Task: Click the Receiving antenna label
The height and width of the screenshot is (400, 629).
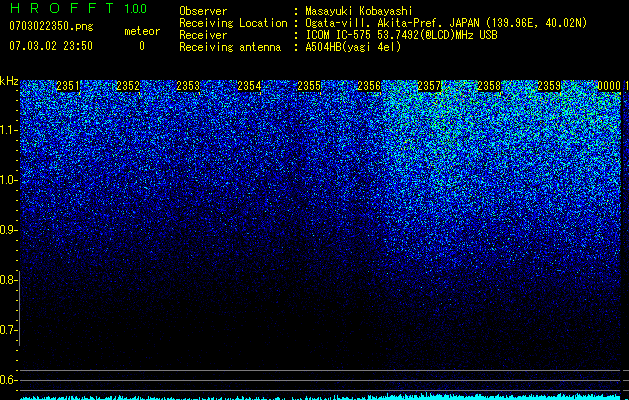Action: pos(230,47)
